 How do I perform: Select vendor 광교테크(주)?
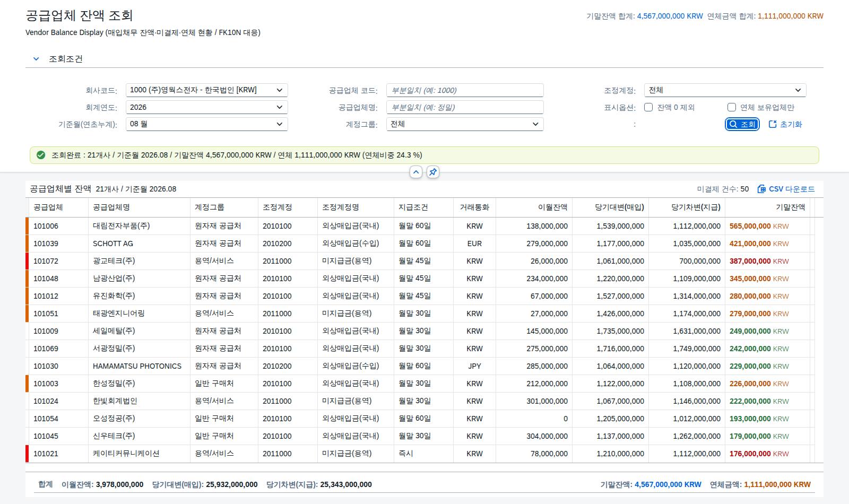pyautogui.click(x=114, y=261)
